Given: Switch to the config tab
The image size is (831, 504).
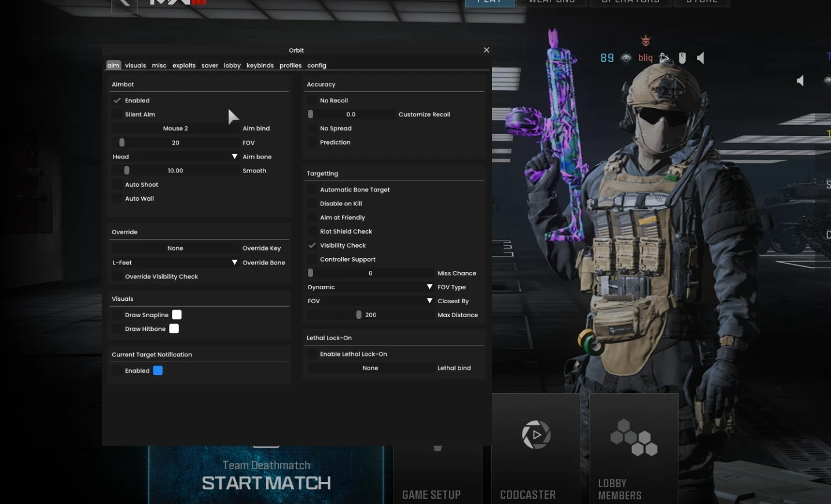Looking at the screenshot, I should (317, 65).
